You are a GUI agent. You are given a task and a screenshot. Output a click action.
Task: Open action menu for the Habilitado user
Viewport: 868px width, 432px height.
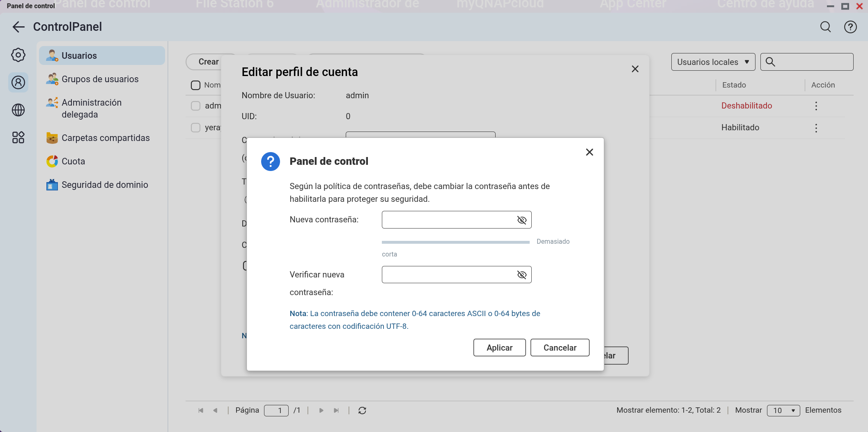pos(816,128)
